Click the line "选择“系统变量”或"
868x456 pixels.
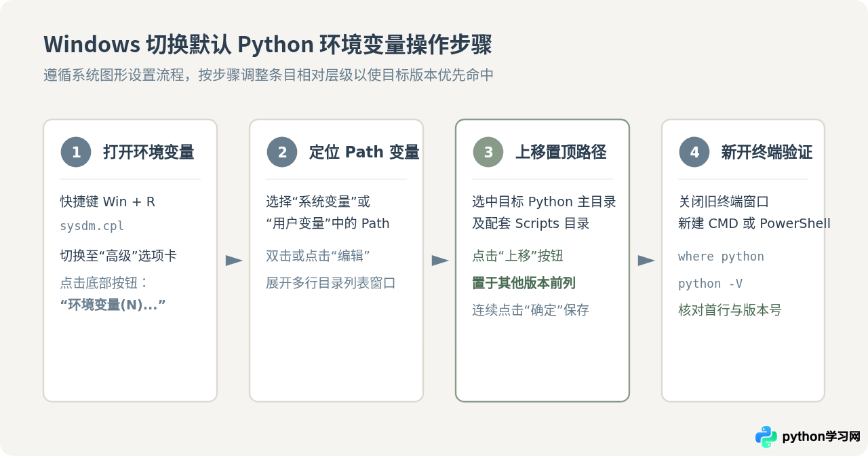318,202
